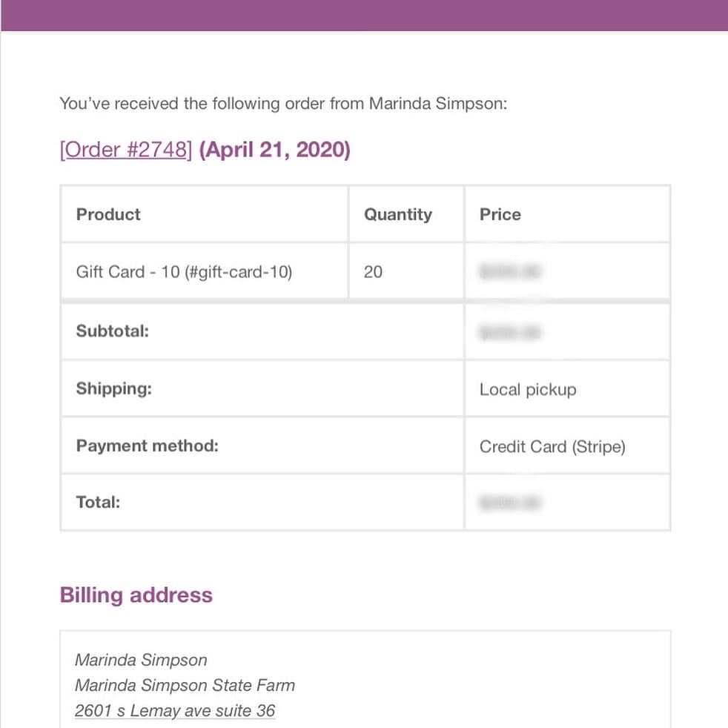Select the Marinda Simpson State Farm line
The height and width of the screenshot is (728, 728).
pyautogui.click(x=185, y=685)
